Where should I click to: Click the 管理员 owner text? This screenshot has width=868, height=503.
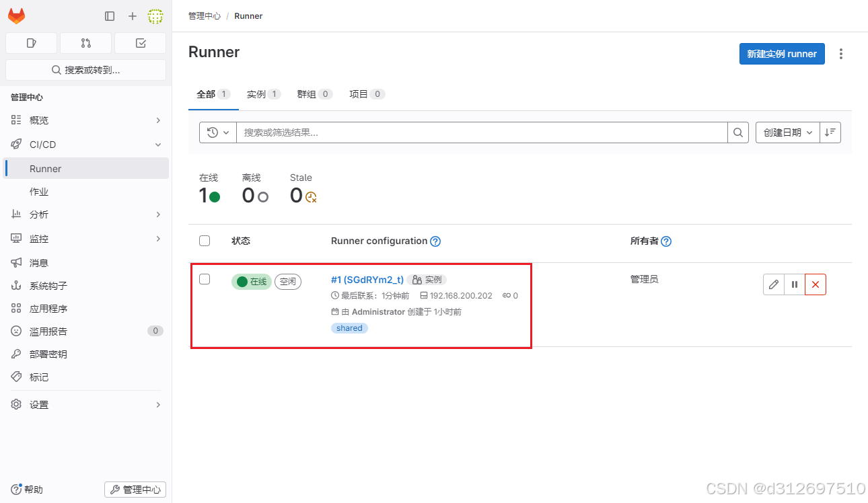[x=645, y=279]
